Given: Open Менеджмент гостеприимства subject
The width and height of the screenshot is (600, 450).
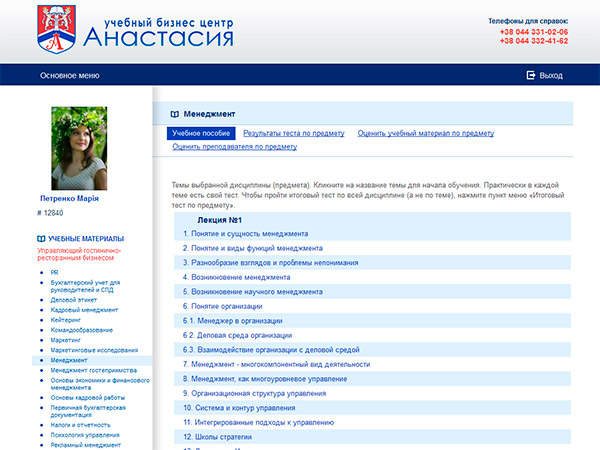Looking at the screenshot, I should (x=93, y=370).
